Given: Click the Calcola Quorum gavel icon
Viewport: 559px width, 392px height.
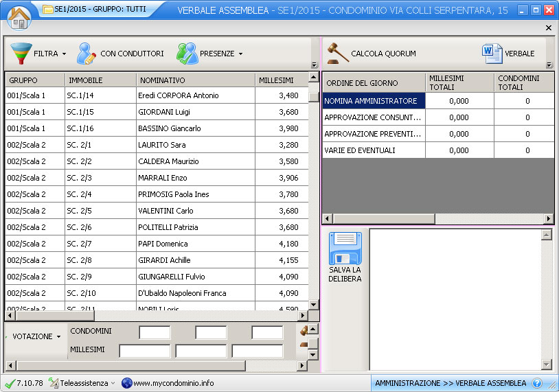Looking at the screenshot, I should click(x=337, y=53).
